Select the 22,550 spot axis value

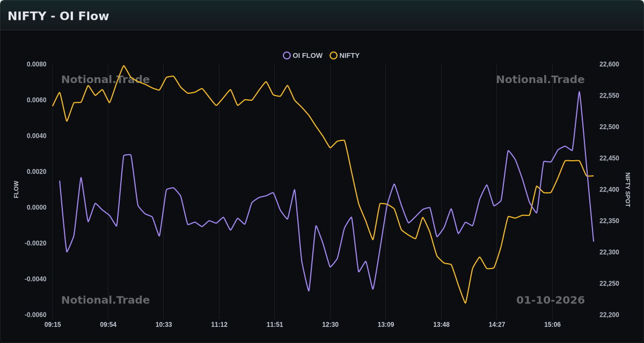tap(609, 95)
